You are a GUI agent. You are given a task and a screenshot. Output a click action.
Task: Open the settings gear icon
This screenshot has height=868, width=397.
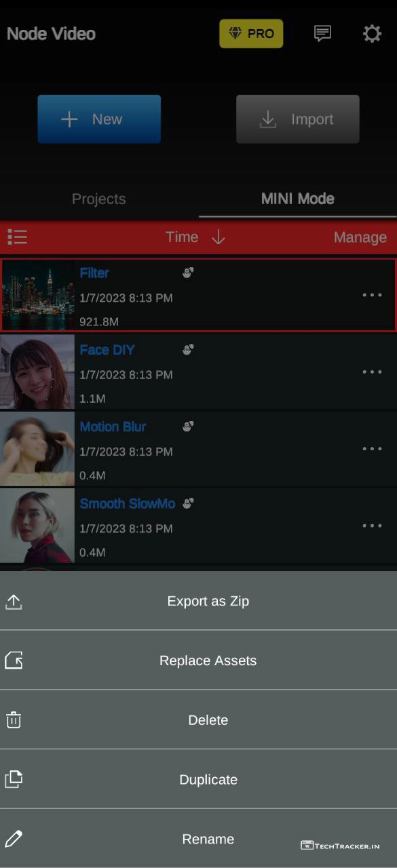point(372,34)
